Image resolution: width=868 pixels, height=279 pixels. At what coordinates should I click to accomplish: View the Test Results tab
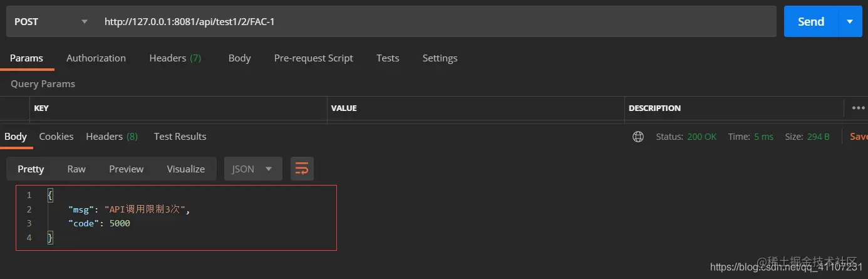click(x=180, y=136)
